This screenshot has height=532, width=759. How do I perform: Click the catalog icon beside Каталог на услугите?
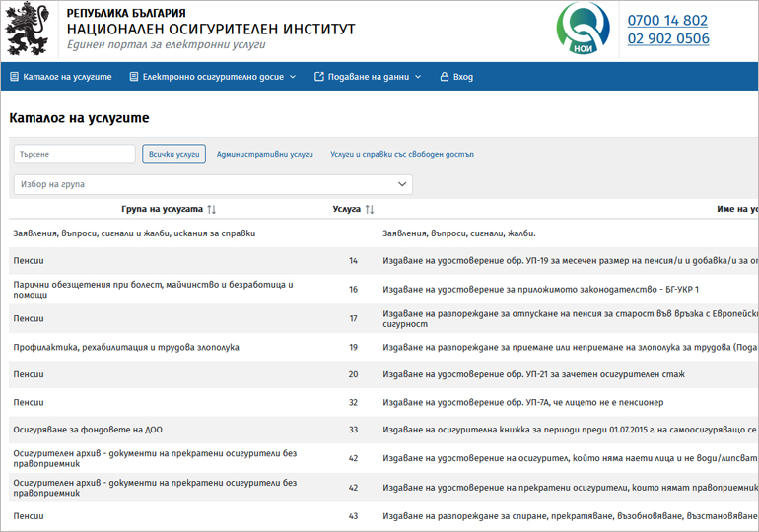(x=14, y=77)
